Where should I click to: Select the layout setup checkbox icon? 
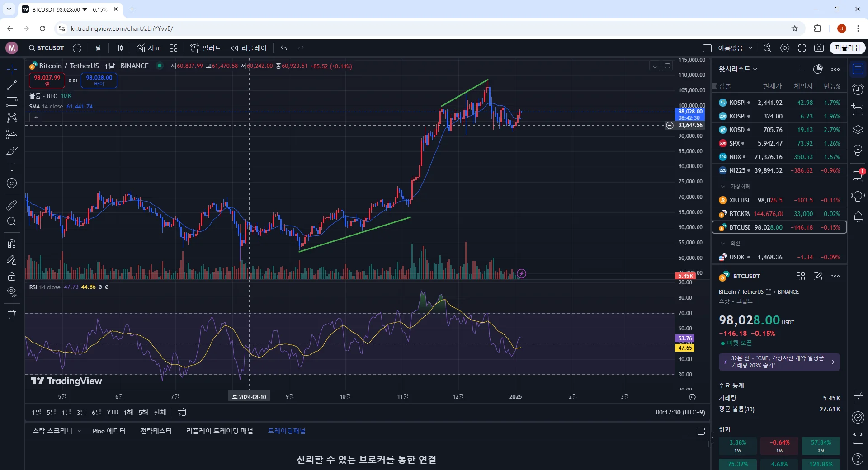[708, 48]
